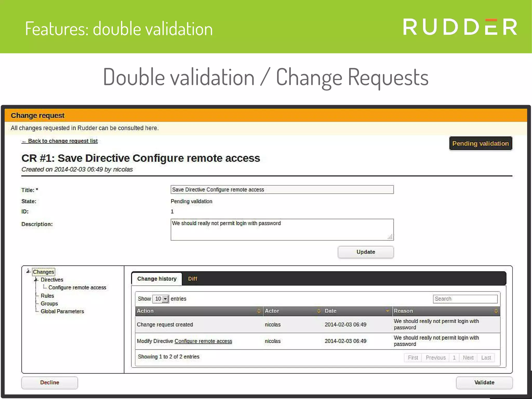Open Configure remote access directive link
Viewport: 532px width, 399px height.
[x=203, y=341]
